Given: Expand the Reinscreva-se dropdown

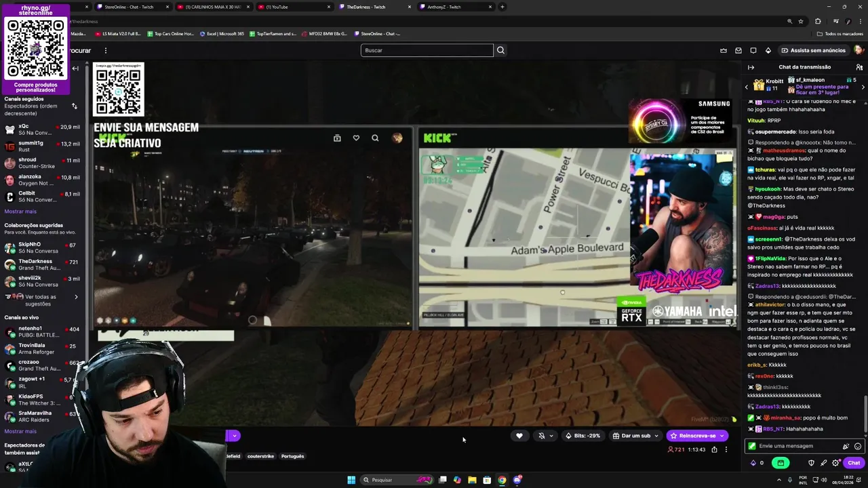Looking at the screenshot, I should coord(722,436).
